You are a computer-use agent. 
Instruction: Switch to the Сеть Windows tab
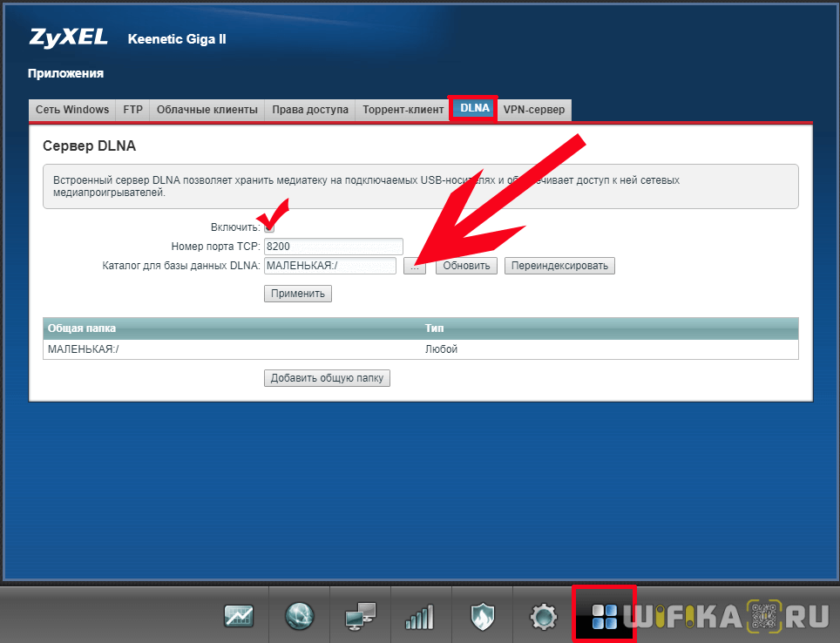tap(72, 110)
